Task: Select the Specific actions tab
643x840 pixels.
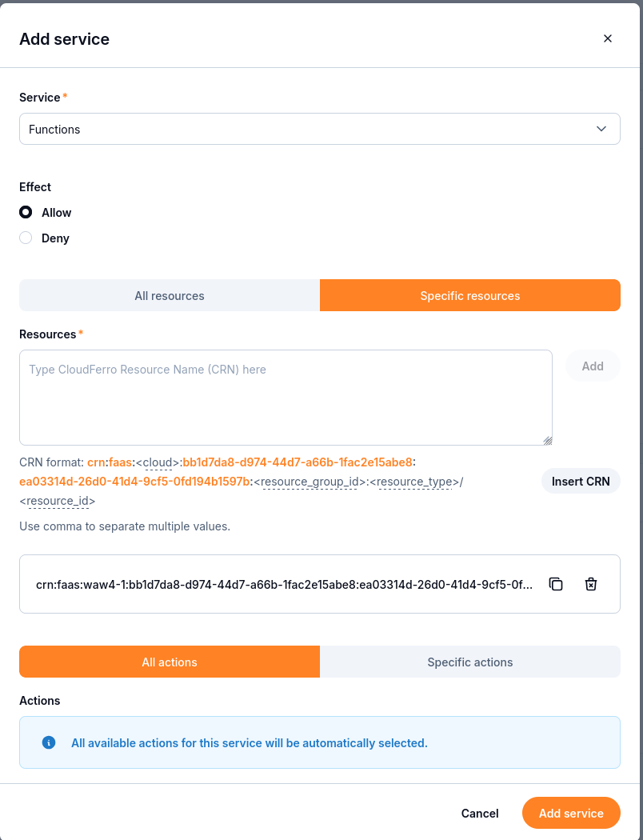Action: tap(470, 662)
